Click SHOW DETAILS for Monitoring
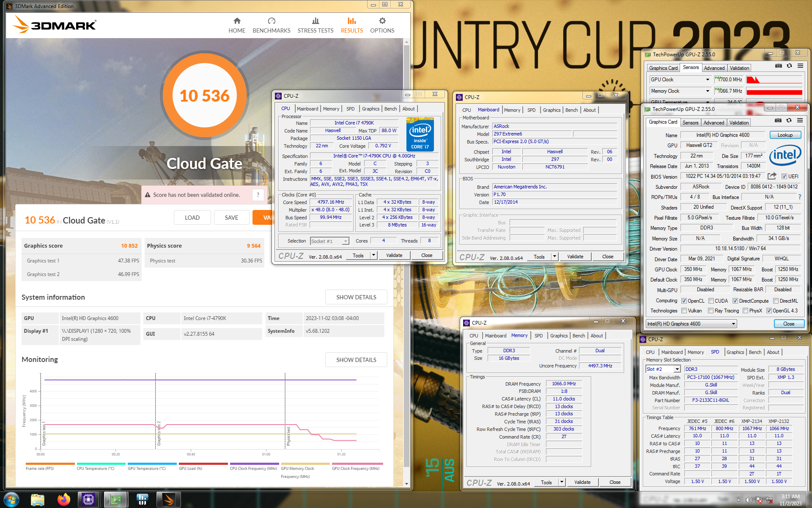The width and height of the screenshot is (812, 508). (356, 360)
